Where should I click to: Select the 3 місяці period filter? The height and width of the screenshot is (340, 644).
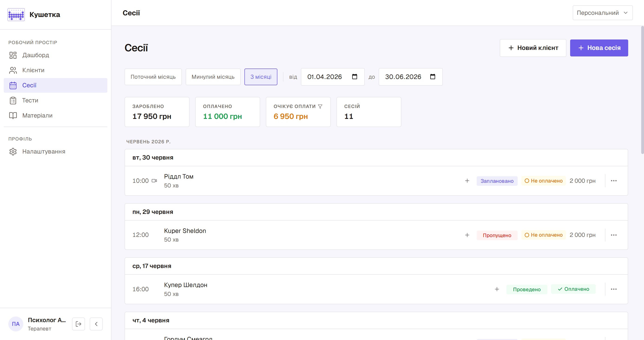261,77
